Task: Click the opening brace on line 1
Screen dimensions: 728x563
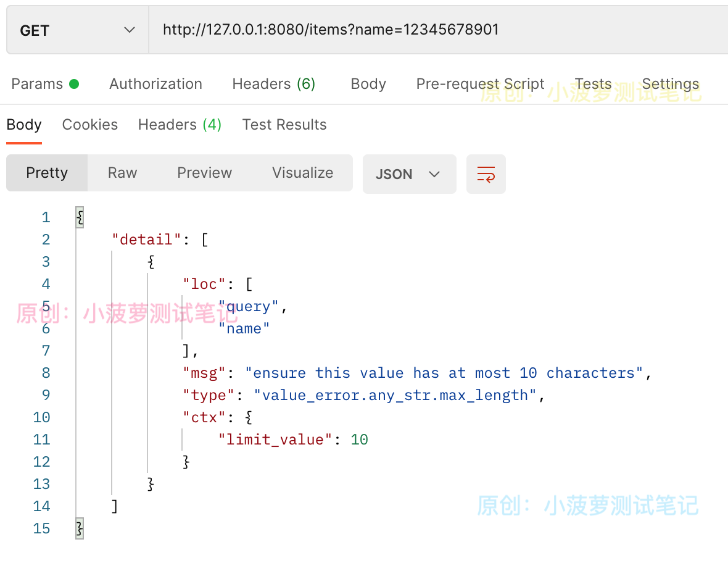Action: pos(80,217)
